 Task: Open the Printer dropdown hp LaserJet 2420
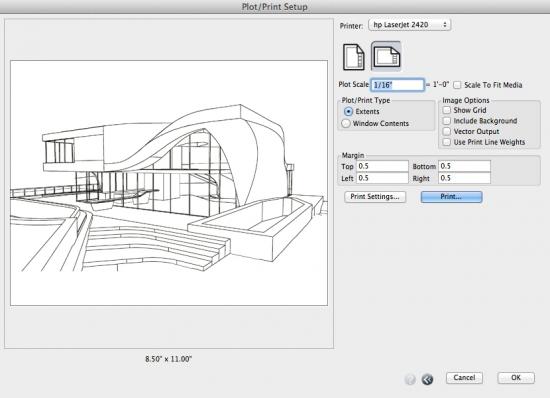(409, 25)
